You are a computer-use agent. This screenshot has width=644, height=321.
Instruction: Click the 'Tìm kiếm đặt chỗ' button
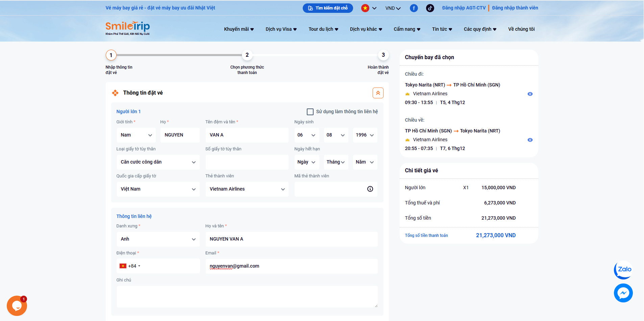tap(327, 8)
